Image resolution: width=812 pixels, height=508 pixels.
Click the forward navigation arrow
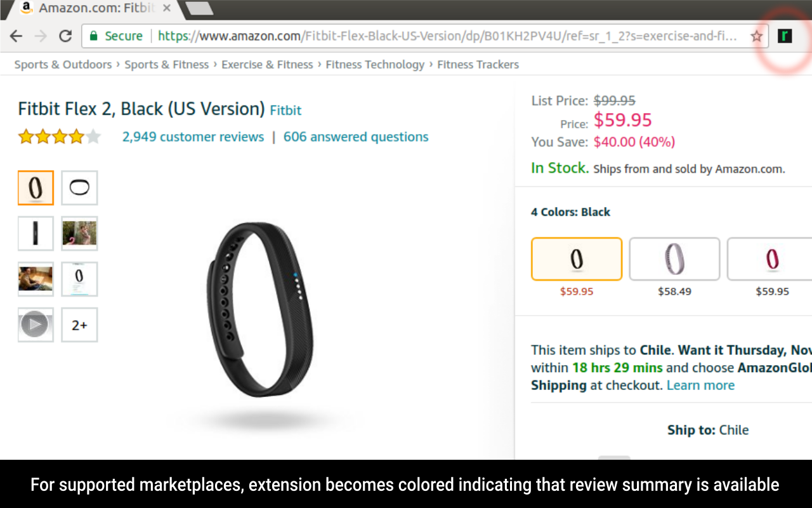point(41,36)
